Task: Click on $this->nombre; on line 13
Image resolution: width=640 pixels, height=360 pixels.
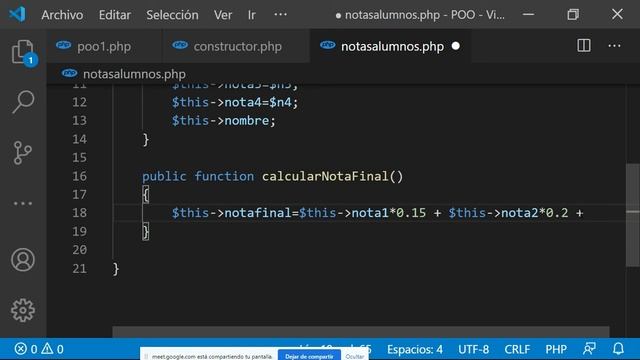Action: [224, 121]
